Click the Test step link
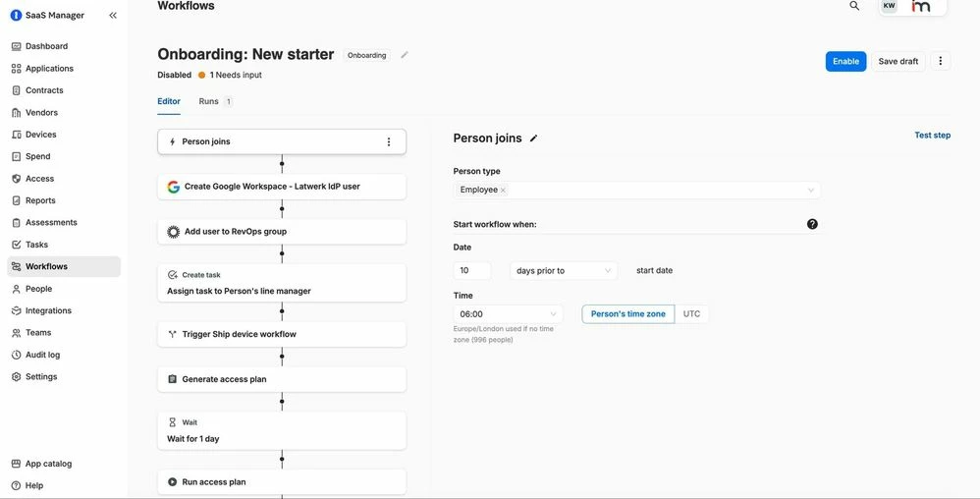This screenshot has height=499, width=980. [x=933, y=136]
